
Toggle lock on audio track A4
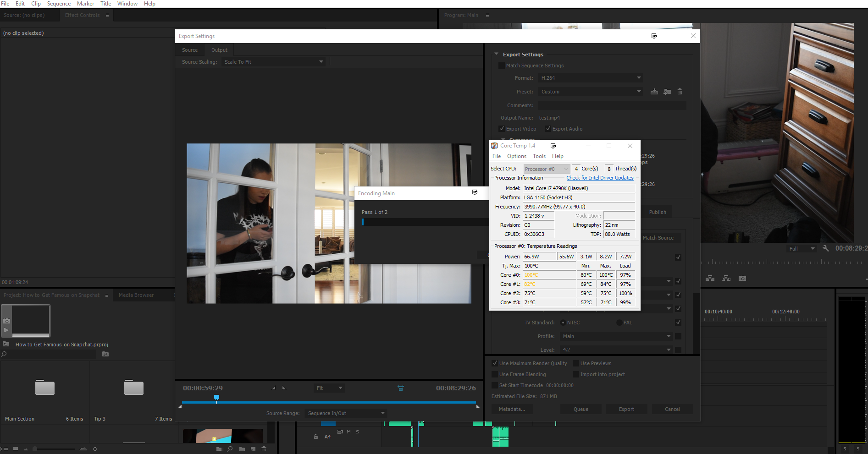click(x=316, y=437)
